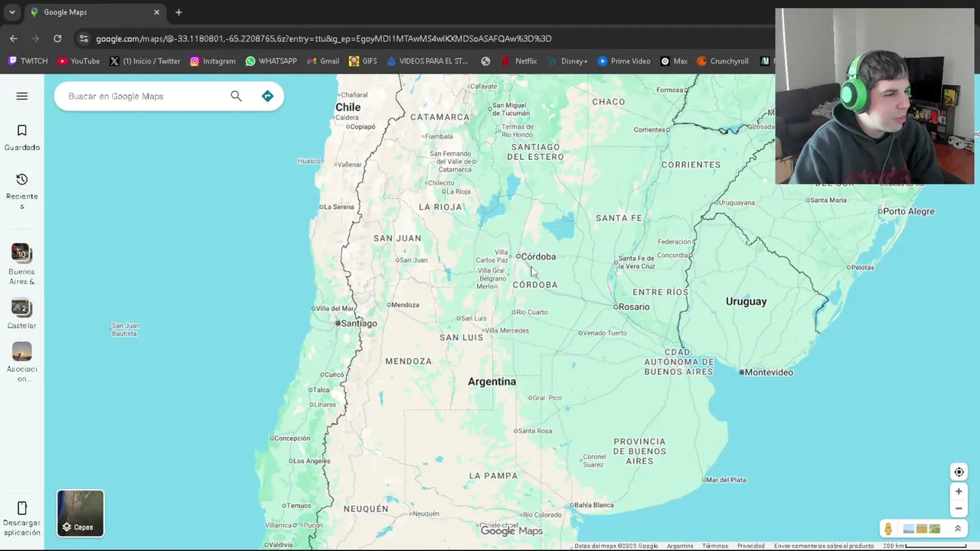Open the Netflix bookmark

tap(519, 61)
